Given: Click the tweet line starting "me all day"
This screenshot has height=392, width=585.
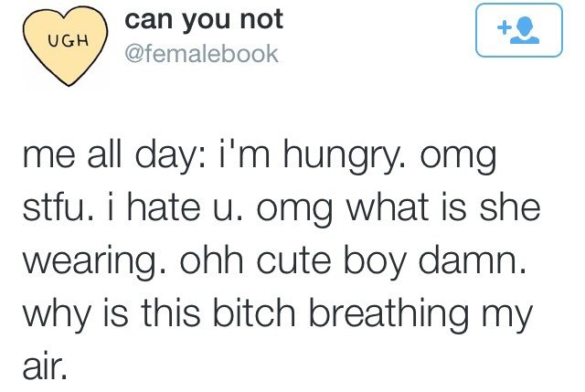Looking at the screenshot, I should pos(260,155).
